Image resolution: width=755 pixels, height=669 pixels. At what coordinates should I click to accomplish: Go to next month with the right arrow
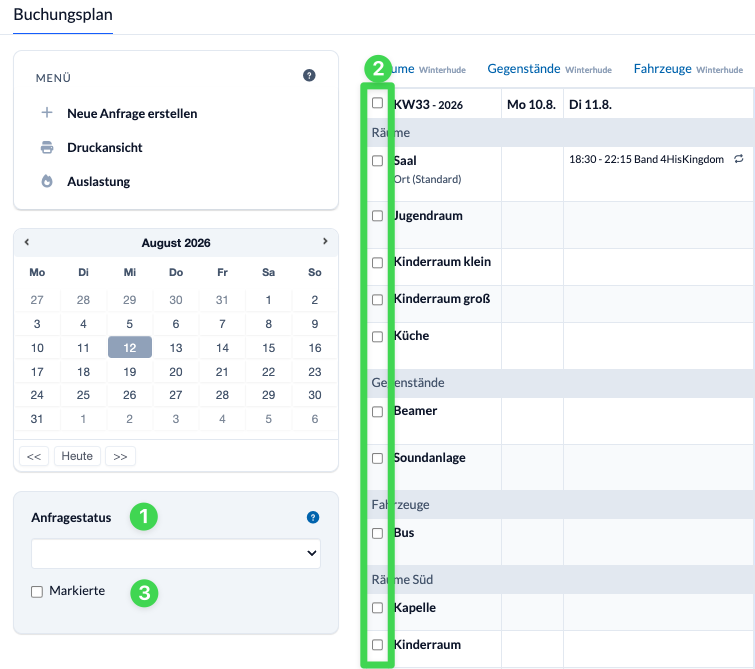click(x=325, y=241)
